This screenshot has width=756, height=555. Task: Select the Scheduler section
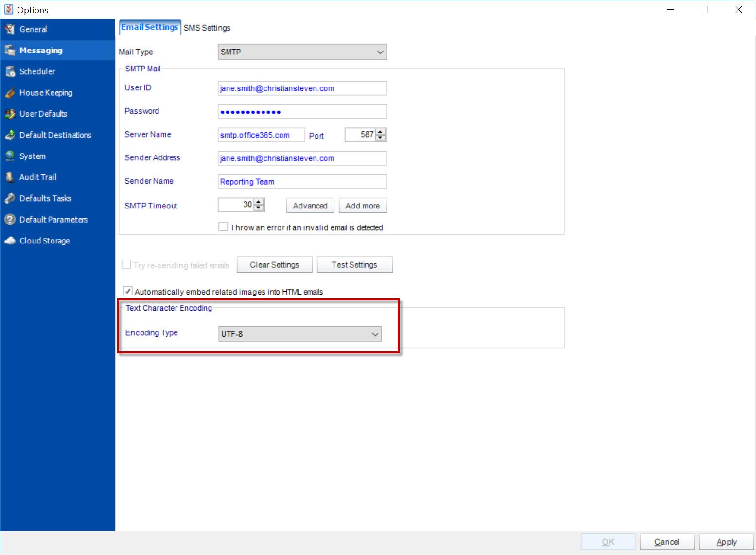(x=37, y=71)
